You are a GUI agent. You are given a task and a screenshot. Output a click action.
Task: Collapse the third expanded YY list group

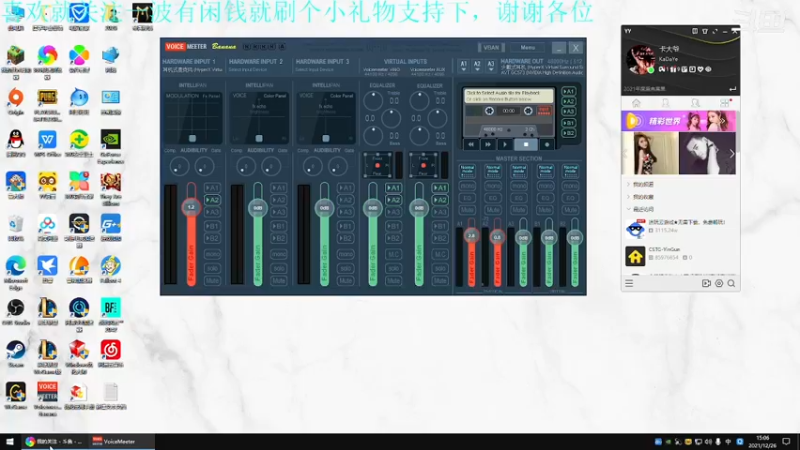click(x=629, y=209)
